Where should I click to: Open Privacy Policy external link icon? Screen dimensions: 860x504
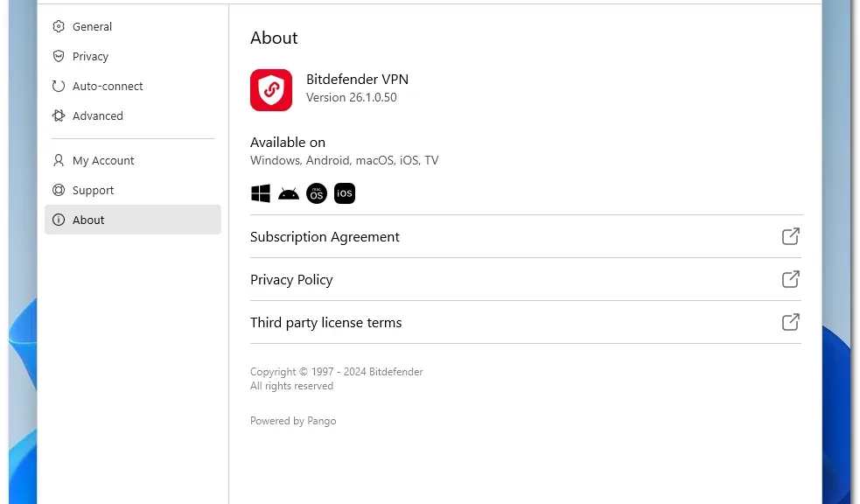(x=790, y=279)
